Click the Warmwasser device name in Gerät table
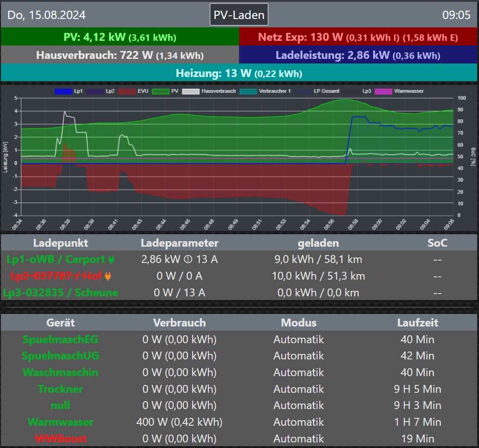 coord(60,422)
